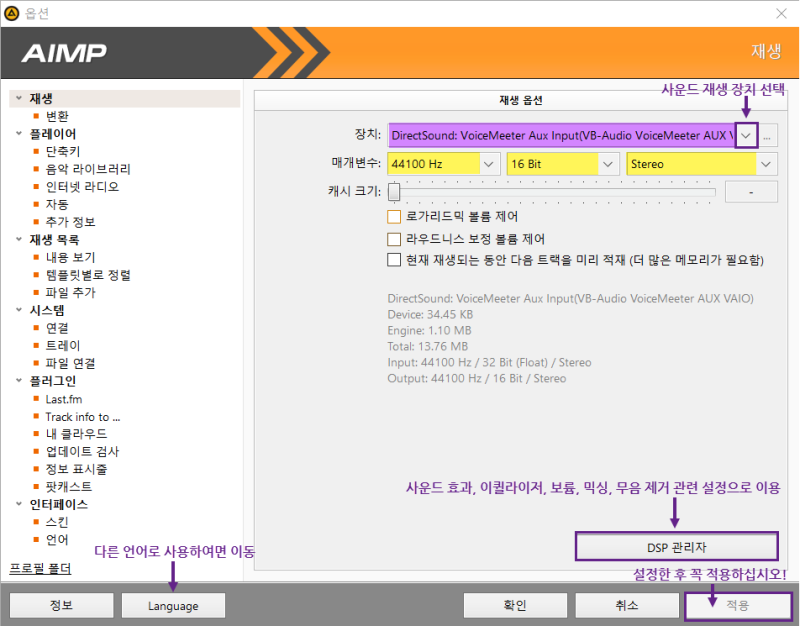Click the 확인 confirm button
Viewport: 800px width, 626px height.
[515, 605]
